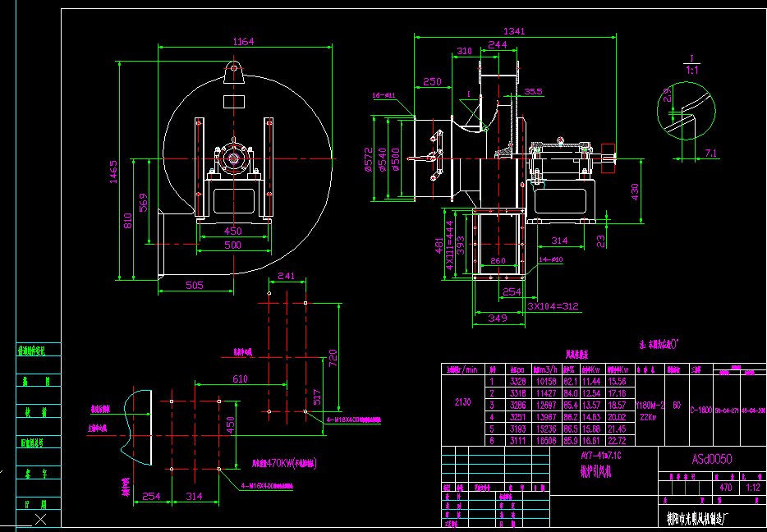This screenshot has height=532, width=767.
Task: Click the 720 vertical foundation dimension
Action: 333,359
